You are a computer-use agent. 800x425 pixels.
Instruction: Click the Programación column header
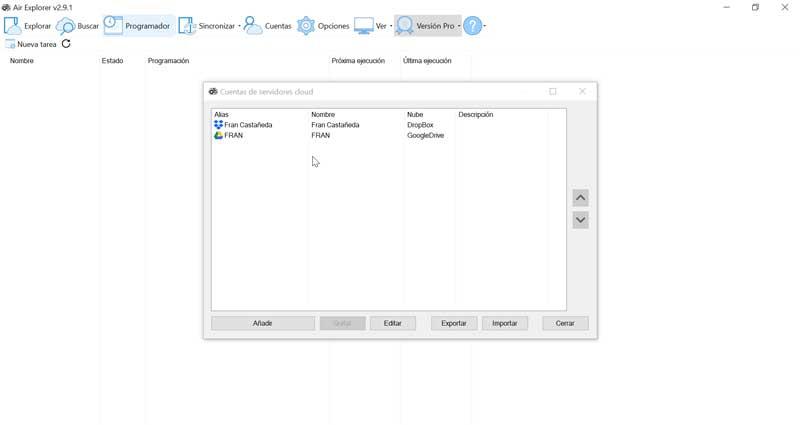tap(168, 61)
